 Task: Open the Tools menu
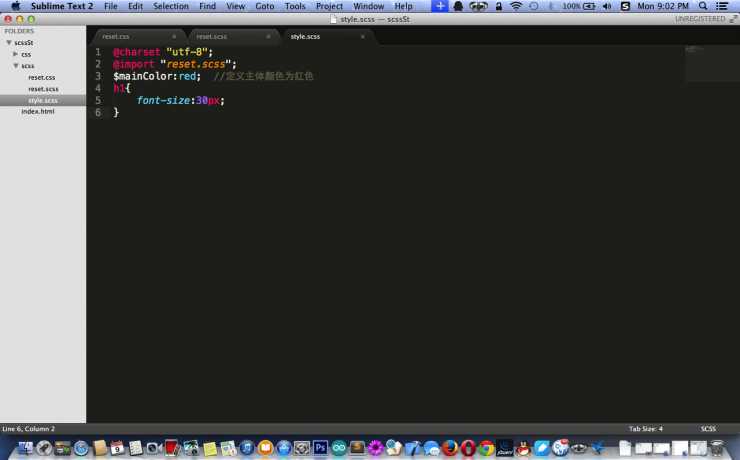point(295,6)
